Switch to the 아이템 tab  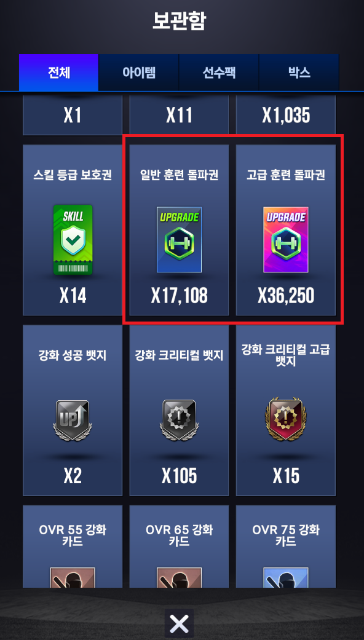click(x=139, y=73)
